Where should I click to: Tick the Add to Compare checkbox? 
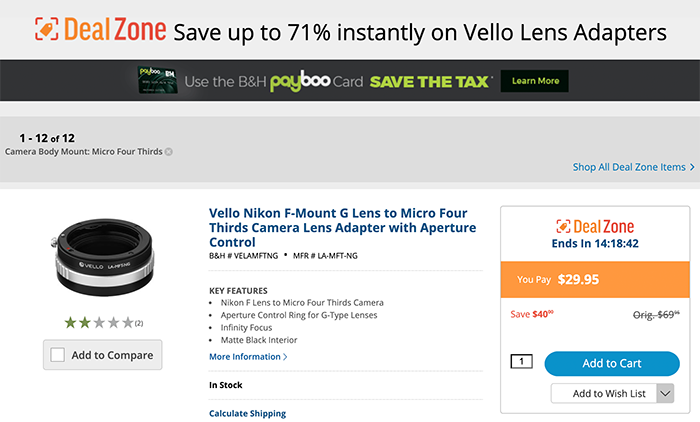tap(58, 355)
